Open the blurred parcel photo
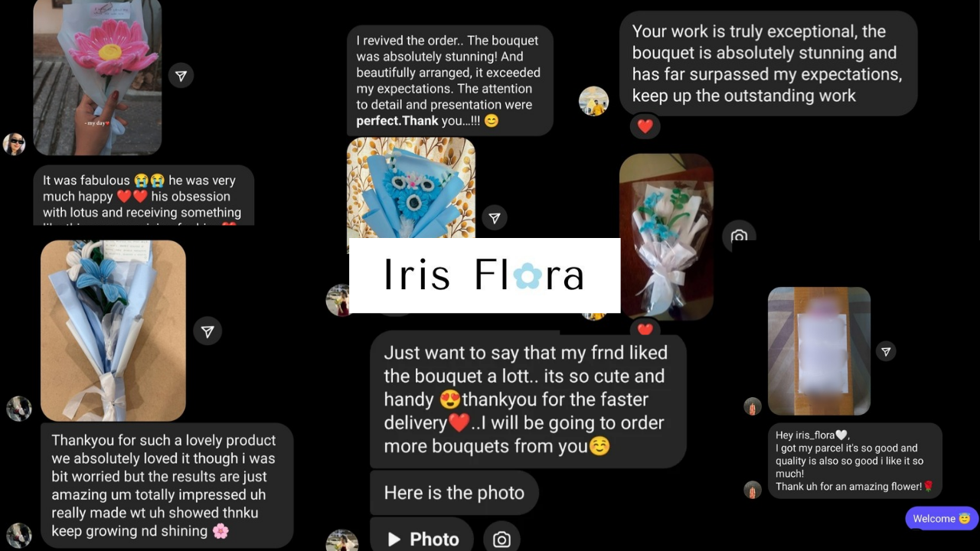This screenshot has height=551, width=980. [x=819, y=351]
